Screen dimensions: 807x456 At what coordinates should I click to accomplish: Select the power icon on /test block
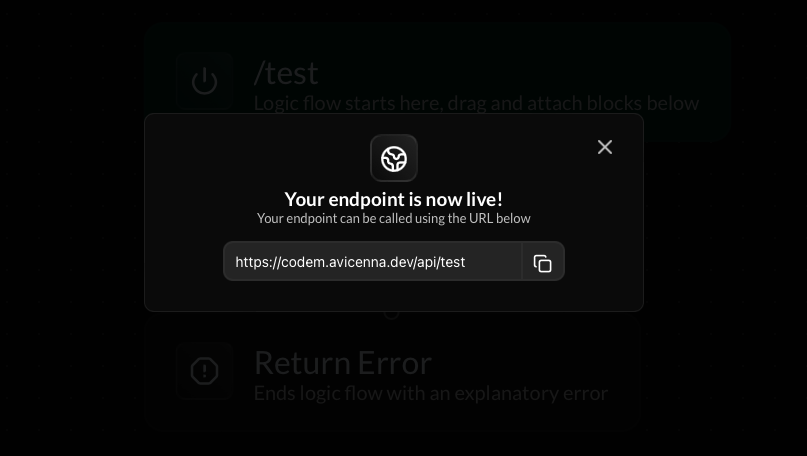(204, 81)
